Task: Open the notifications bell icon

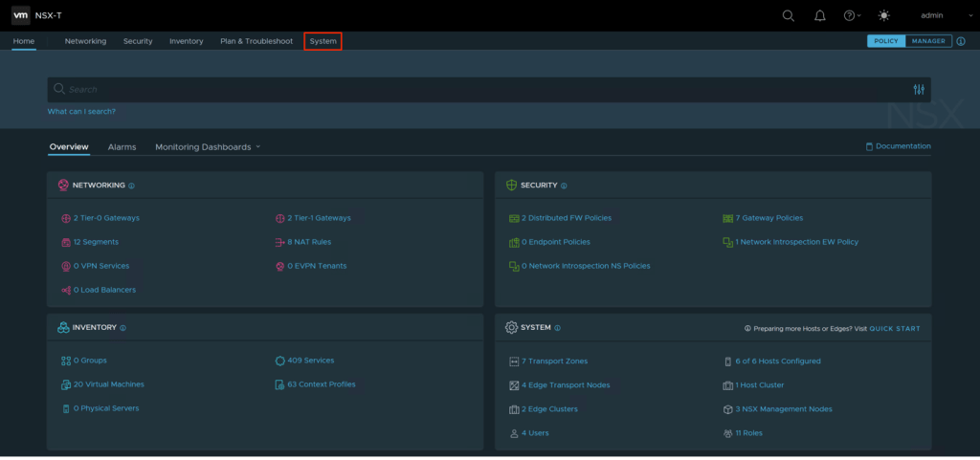Action: (819, 15)
